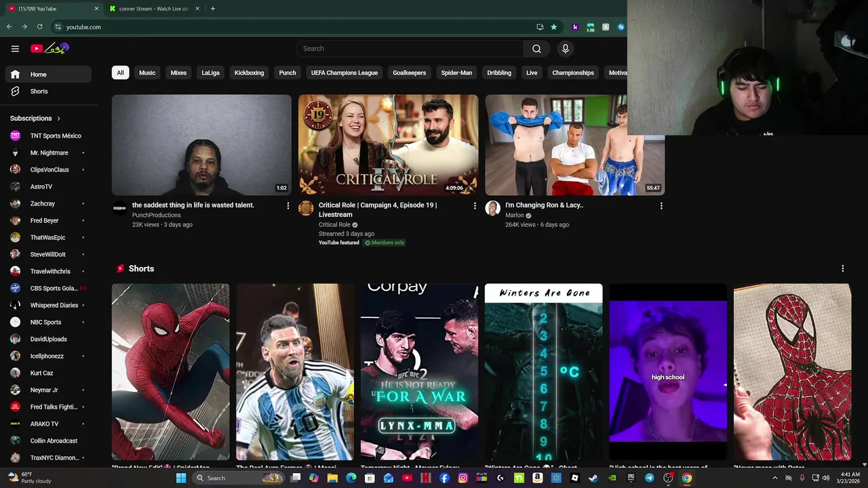View site information icon in address bar
This screenshot has height=488, width=868.
(58, 27)
